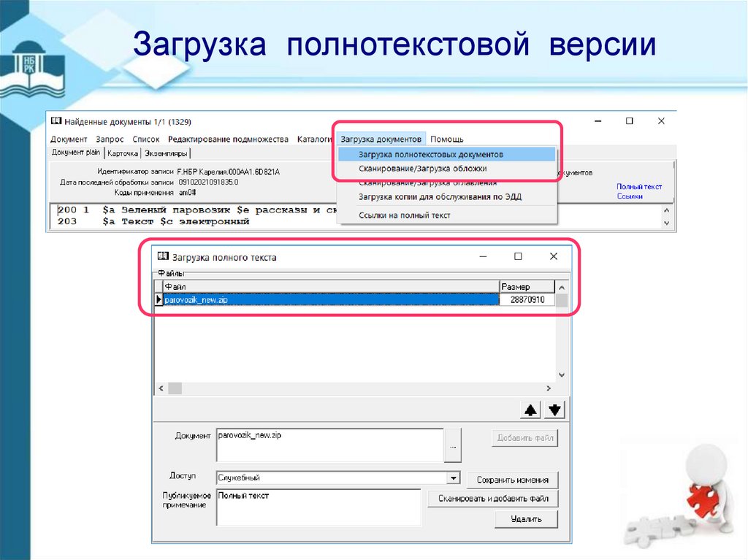Screen dimensions: 748x560
Task: Click the Размер column header
Action: click(x=527, y=286)
